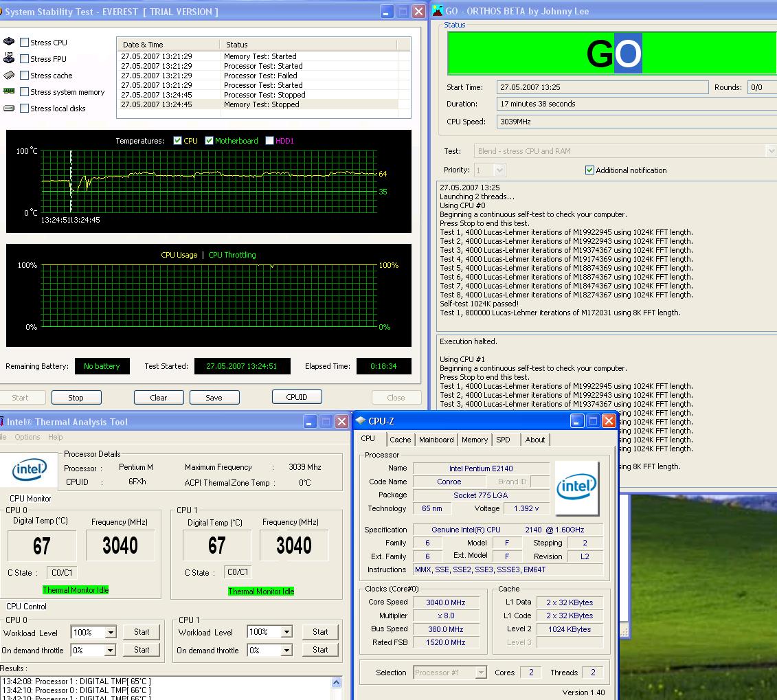Click the CPU Throttling graph label

click(x=232, y=255)
